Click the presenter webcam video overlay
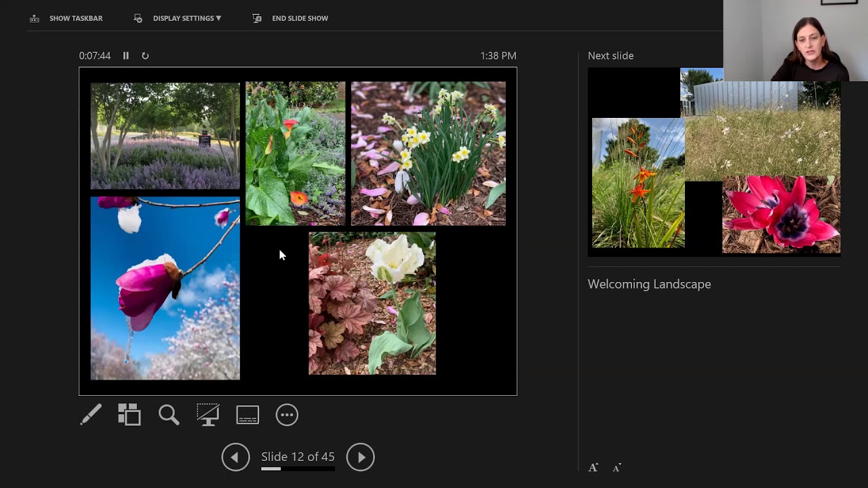868x488 pixels. coord(795,41)
